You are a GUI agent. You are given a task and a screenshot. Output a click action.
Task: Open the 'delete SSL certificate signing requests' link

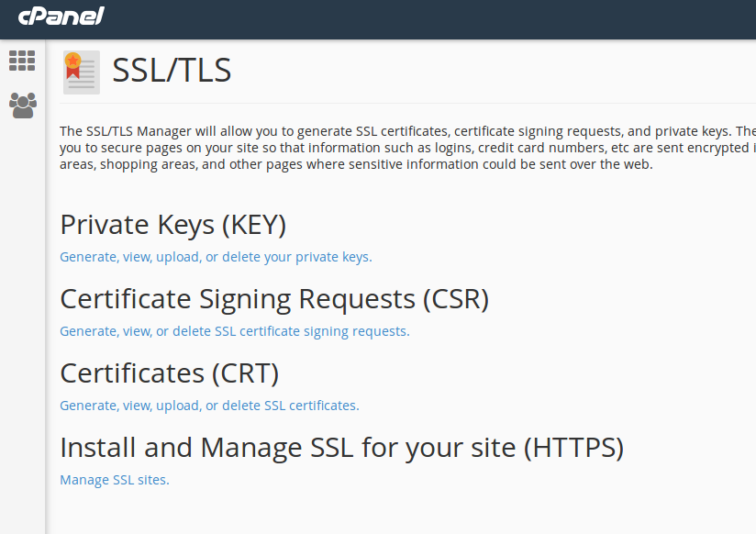click(234, 331)
